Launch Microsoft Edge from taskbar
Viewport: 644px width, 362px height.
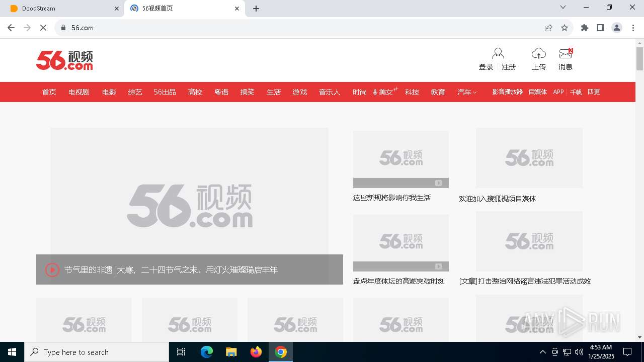(207, 352)
